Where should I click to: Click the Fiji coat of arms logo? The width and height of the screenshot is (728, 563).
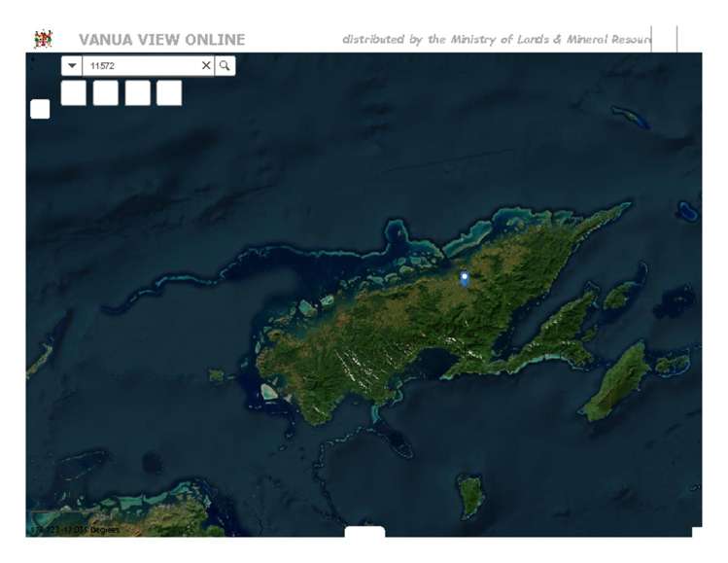43,39
